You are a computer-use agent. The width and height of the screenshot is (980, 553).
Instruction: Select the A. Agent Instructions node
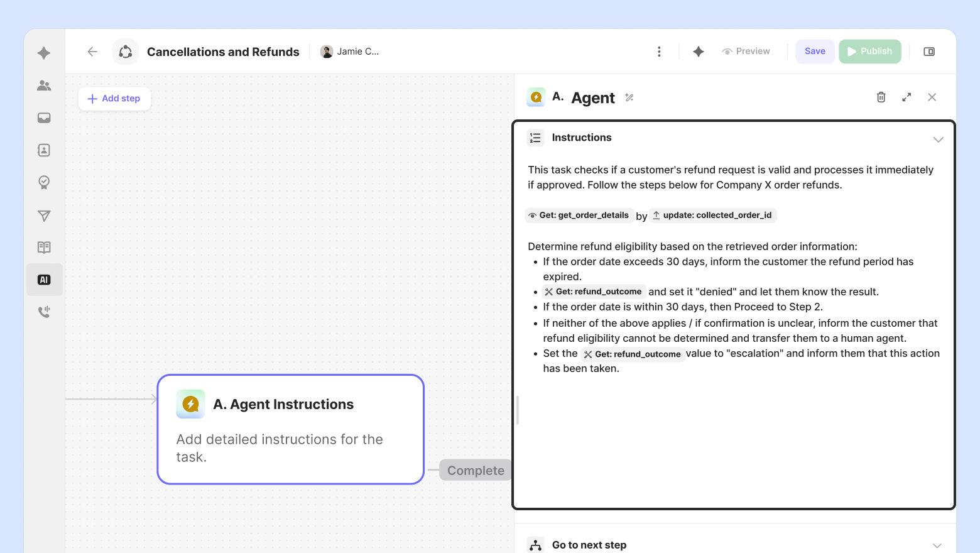(x=291, y=429)
